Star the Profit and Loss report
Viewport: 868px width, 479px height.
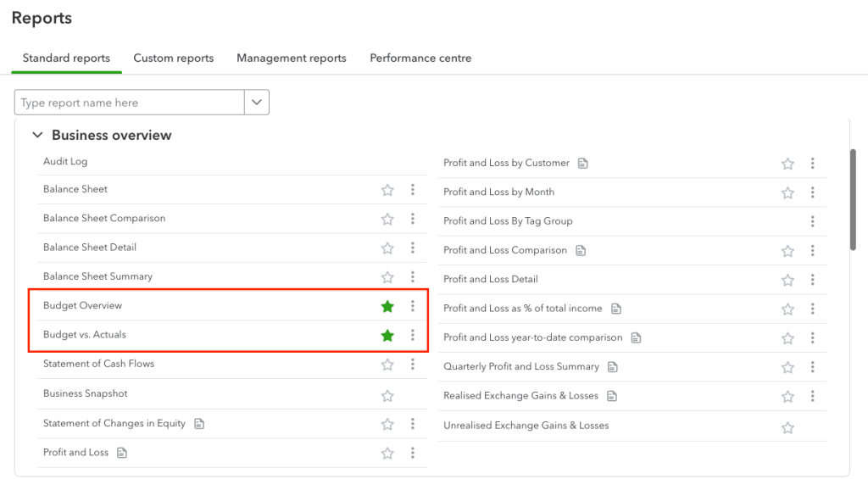387,454
